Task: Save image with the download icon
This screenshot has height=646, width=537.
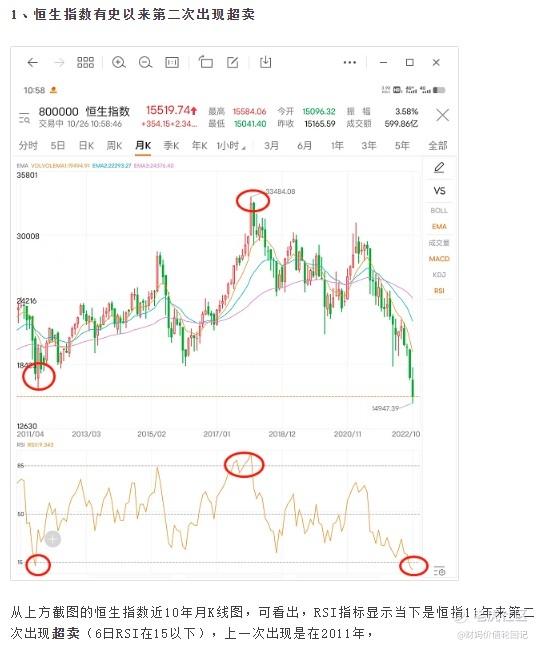Action: (x=265, y=63)
